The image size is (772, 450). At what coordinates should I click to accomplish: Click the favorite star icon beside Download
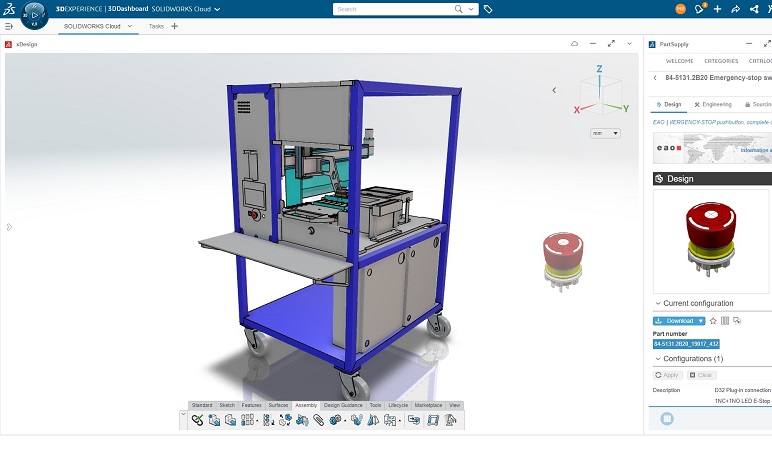[713, 321]
